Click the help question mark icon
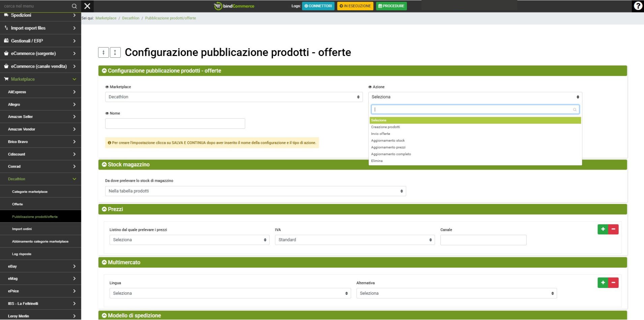Viewport: 644px width, 320px height. pos(638,6)
